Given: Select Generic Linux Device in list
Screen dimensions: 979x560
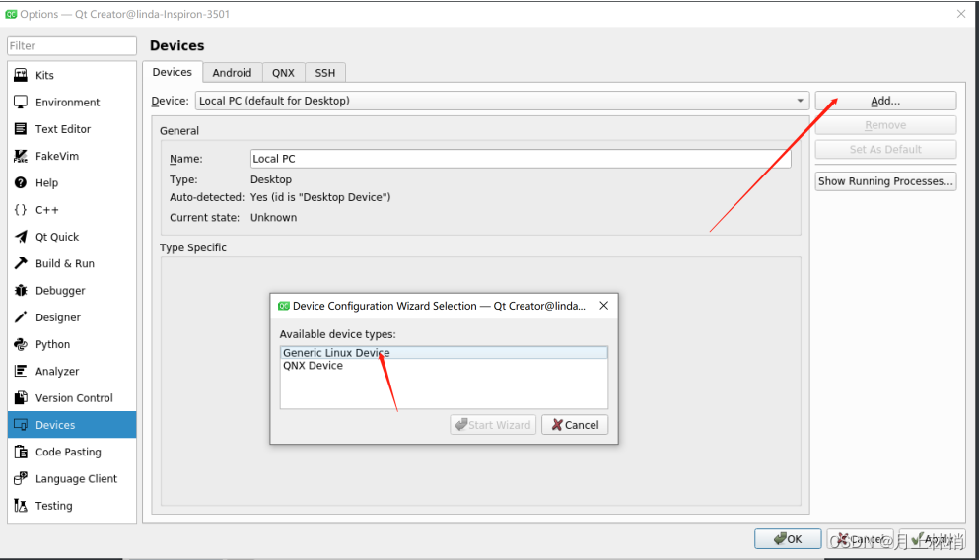Looking at the screenshot, I should [x=444, y=353].
